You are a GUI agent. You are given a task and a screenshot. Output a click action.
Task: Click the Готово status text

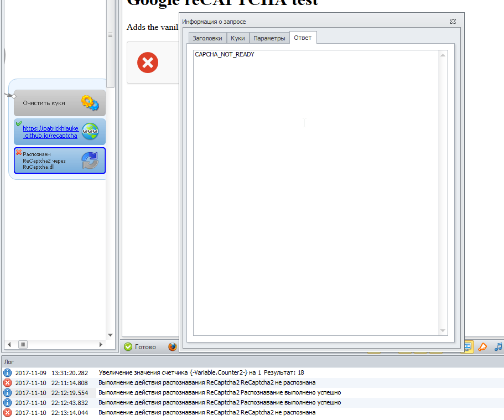(146, 346)
